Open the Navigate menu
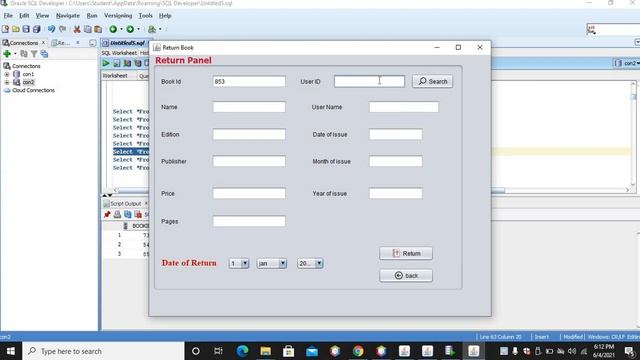 click(x=68, y=16)
